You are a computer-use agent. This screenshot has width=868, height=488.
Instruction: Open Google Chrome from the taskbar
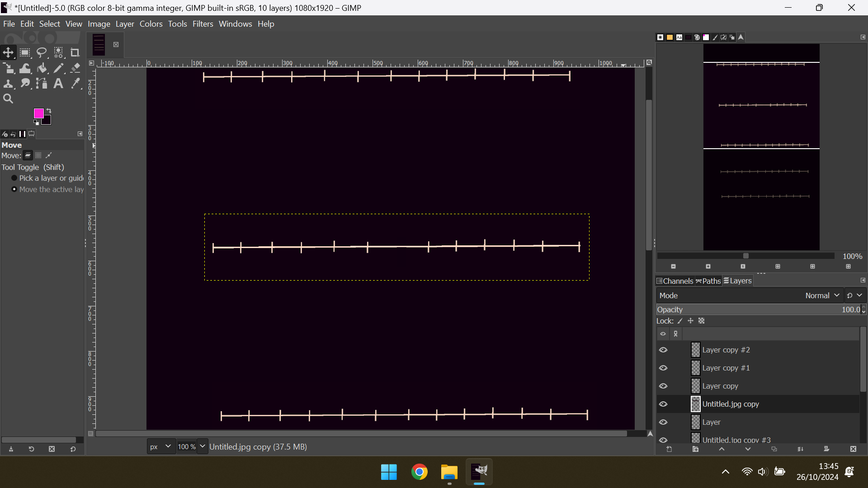coord(419,472)
